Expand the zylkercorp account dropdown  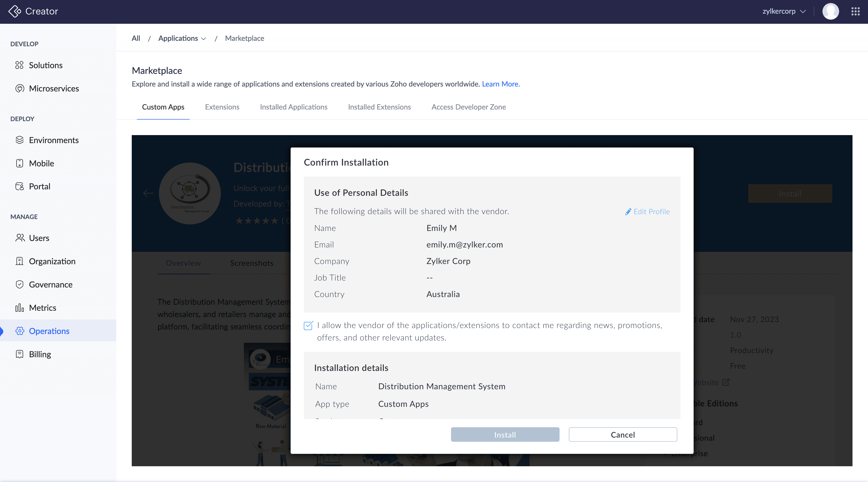(x=784, y=11)
